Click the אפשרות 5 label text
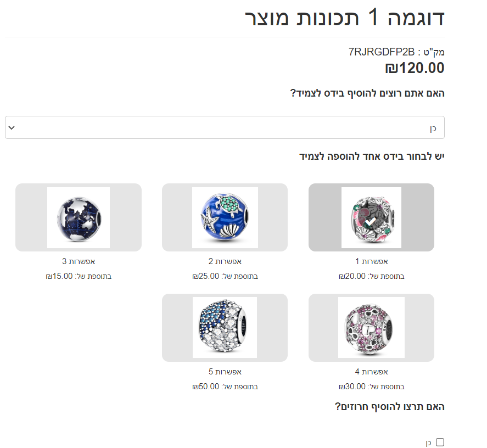Screen dimensions: 487x448 pos(225,372)
